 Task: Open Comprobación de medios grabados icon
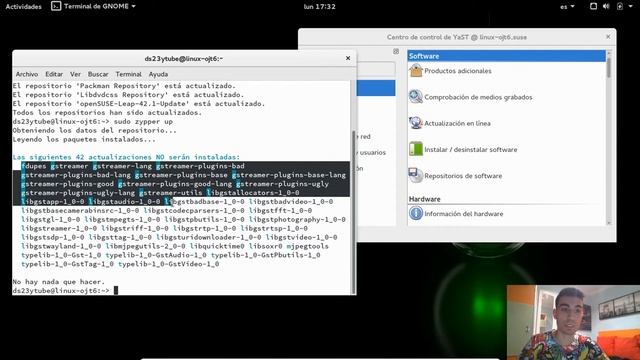click(416, 97)
